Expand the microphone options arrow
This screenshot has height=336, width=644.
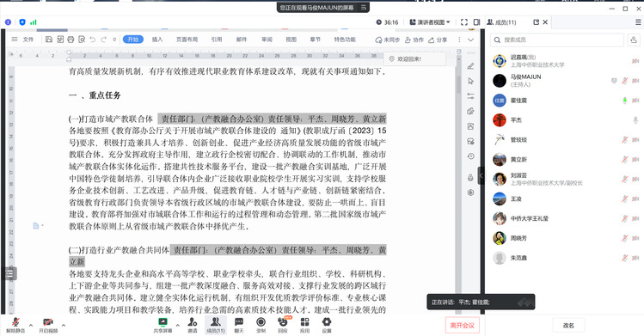click(x=30, y=326)
